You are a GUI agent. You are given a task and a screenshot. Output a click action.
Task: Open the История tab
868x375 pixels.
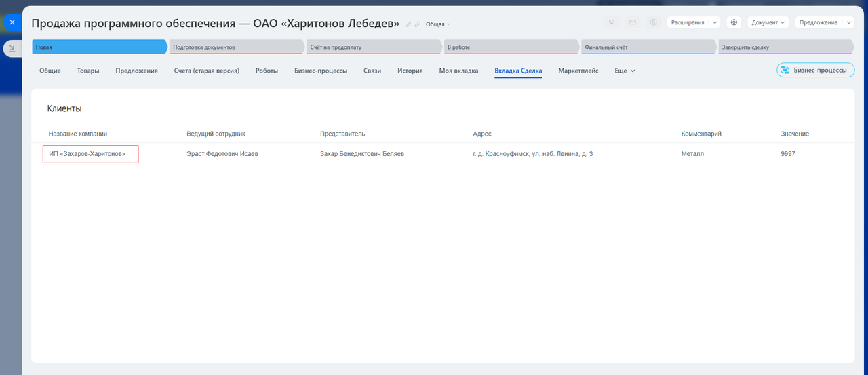point(410,71)
